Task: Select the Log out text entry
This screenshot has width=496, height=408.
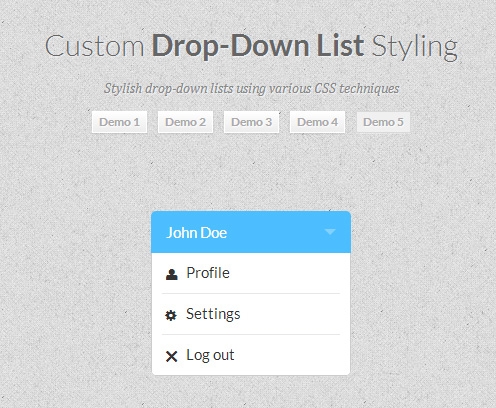Action: coord(210,355)
